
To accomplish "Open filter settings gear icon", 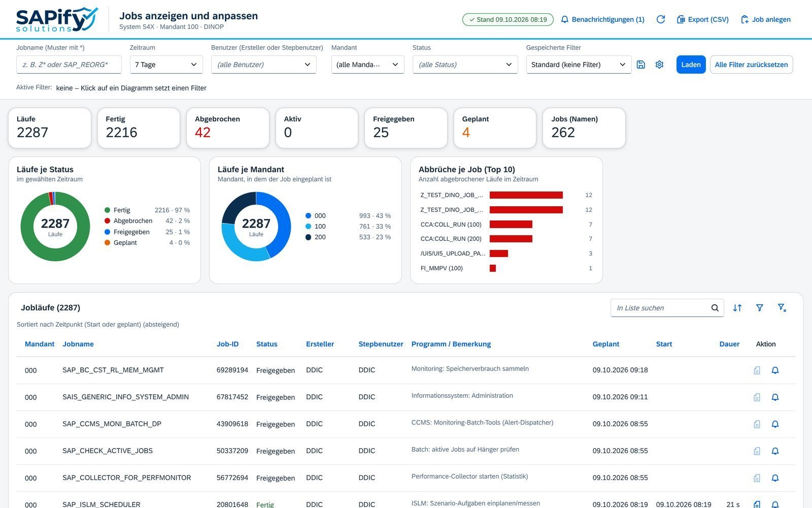I will pyautogui.click(x=659, y=65).
